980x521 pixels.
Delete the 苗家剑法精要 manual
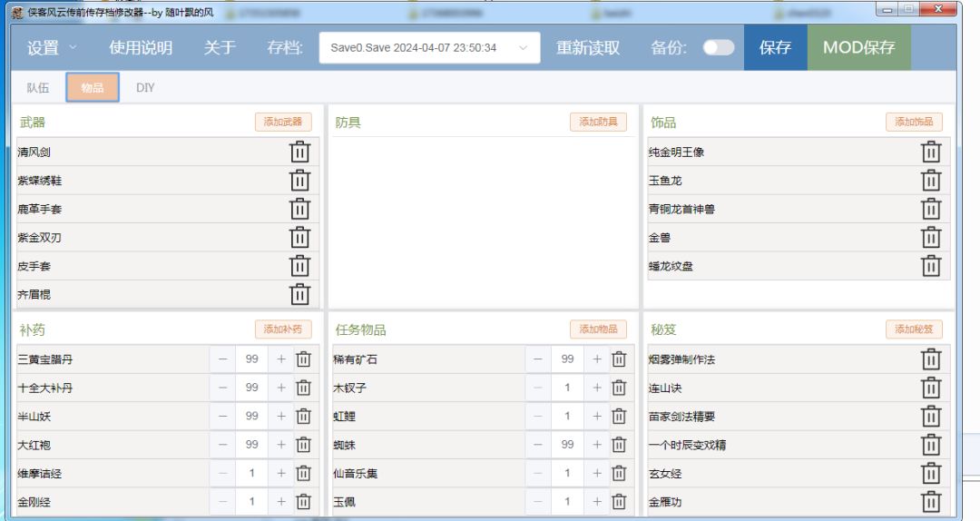[931, 416]
